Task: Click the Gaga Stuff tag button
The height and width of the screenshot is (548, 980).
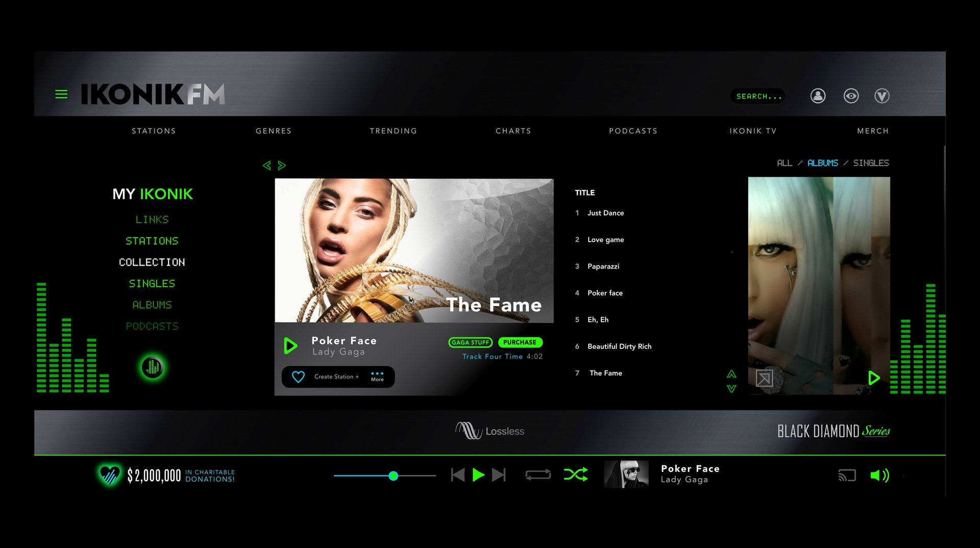Action: 470,342
